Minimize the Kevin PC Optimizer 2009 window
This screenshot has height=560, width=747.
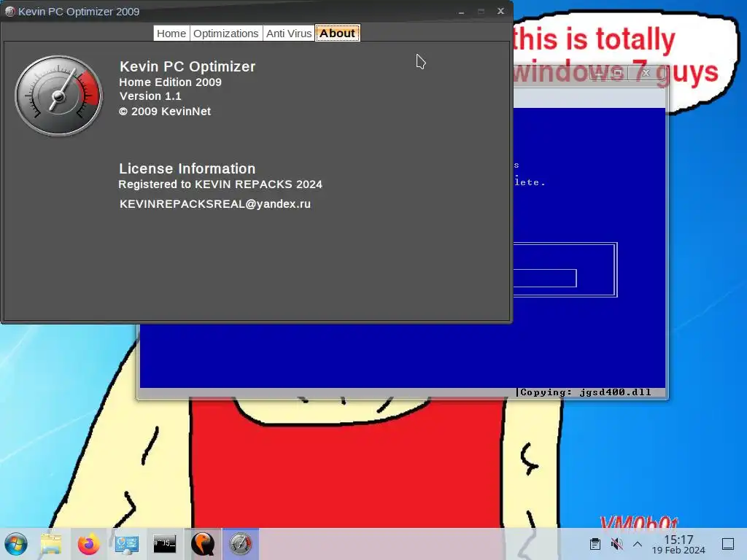tap(461, 12)
